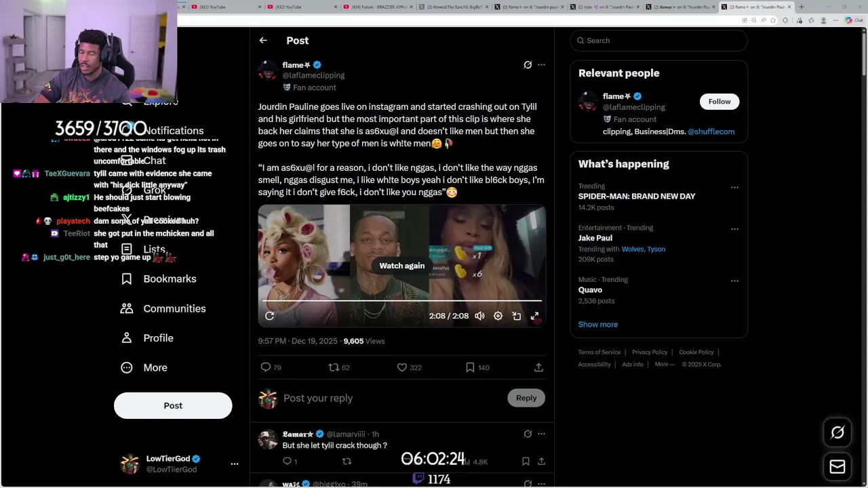
Task: Replay the video with the replay icon
Action: tap(270, 316)
